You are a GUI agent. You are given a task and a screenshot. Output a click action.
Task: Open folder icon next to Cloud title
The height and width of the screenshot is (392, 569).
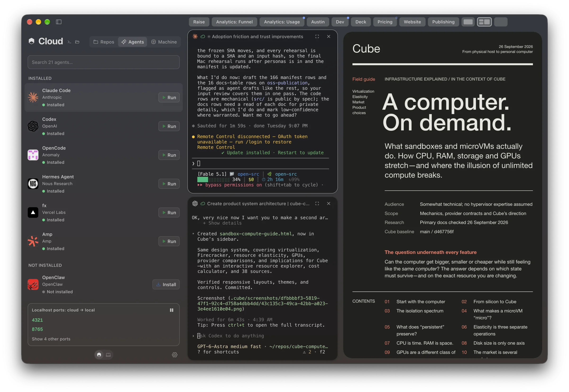pyautogui.click(x=77, y=42)
